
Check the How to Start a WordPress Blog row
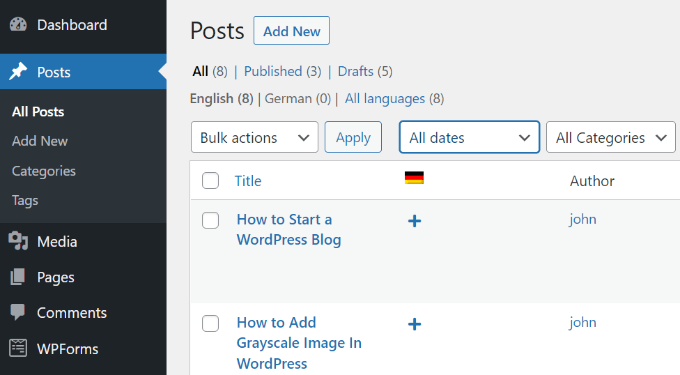tap(210, 220)
